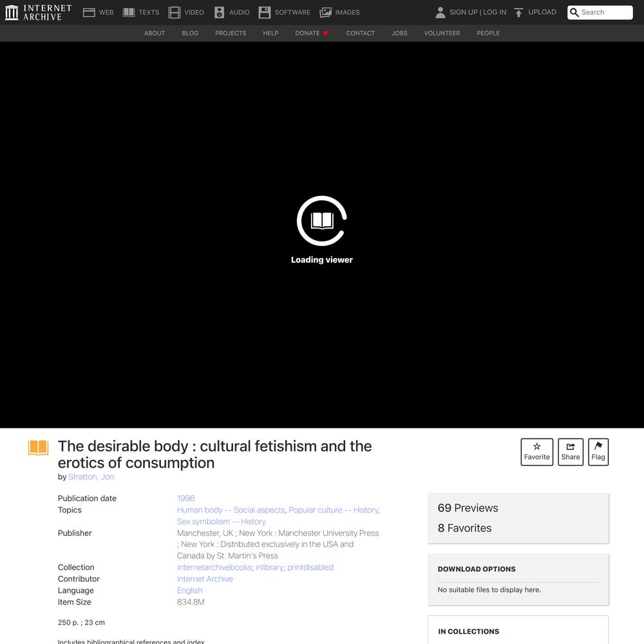
Task: Open the Software floppy disk icon
Action: (x=265, y=12)
